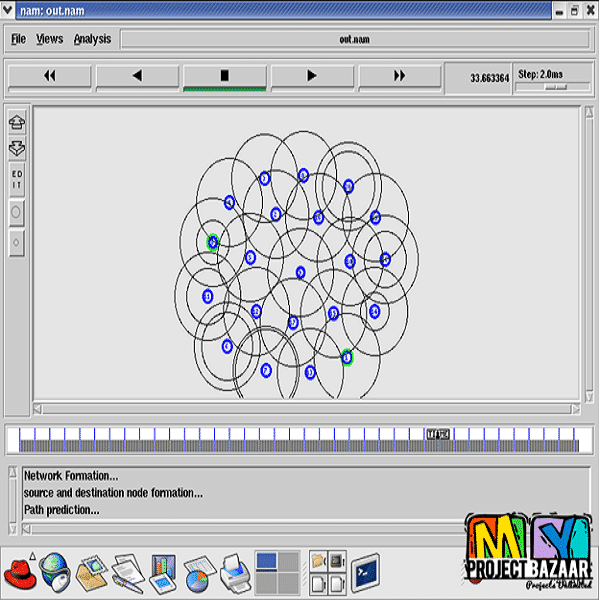Screen dimensions: 600x600
Task: Click the rewind playback button
Action: (49, 76)
